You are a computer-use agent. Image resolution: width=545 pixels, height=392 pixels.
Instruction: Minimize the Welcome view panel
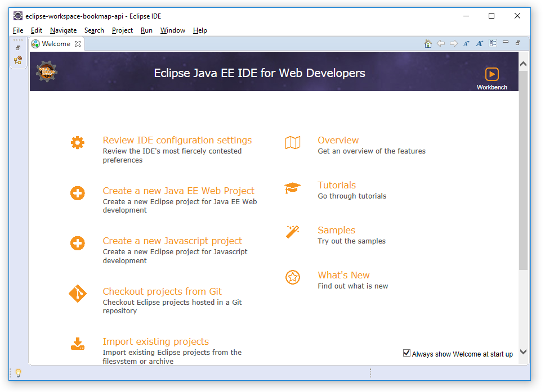[x=506, y=43]
